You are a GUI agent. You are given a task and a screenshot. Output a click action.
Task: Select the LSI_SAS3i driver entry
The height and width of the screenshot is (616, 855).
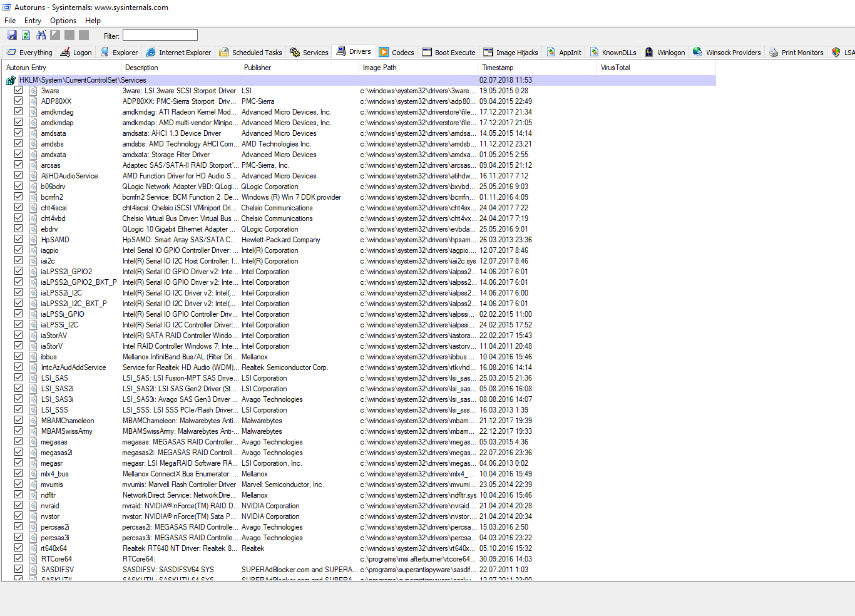tap(57, 399)
